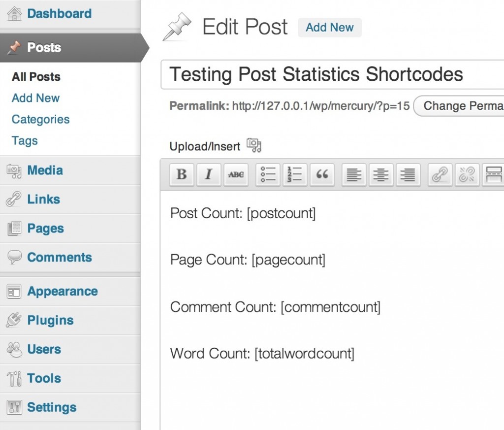Format selection as blockquote
This screenshot has height=430, width=504.
[322, 174]
